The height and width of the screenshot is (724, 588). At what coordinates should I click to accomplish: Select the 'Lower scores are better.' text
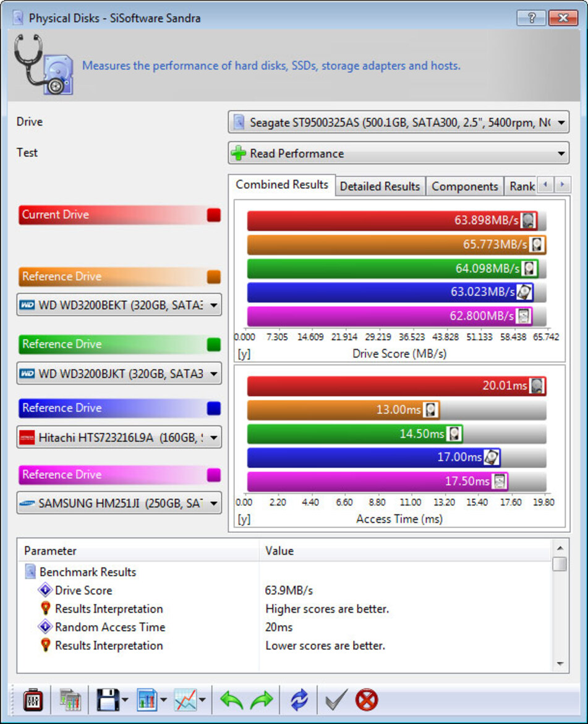coord(325,645)
